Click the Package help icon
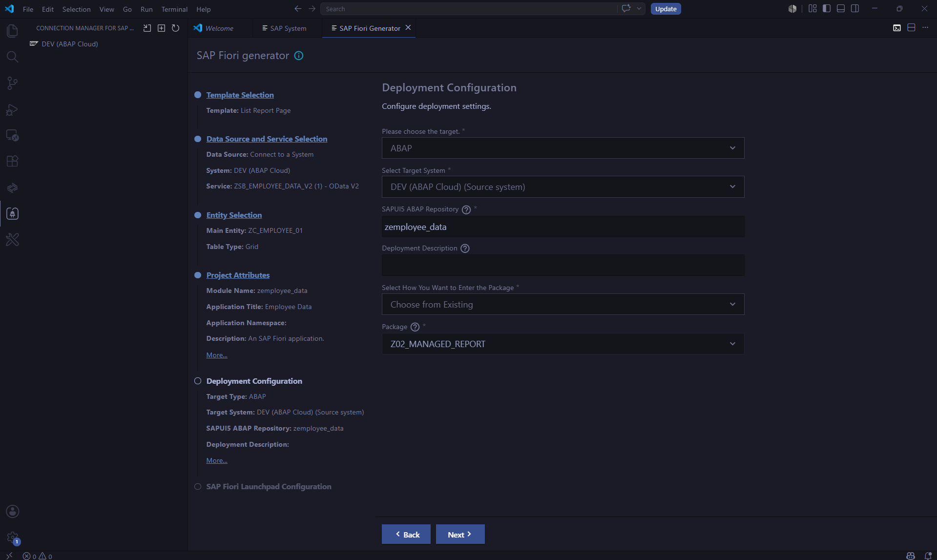 pos(415,327)
